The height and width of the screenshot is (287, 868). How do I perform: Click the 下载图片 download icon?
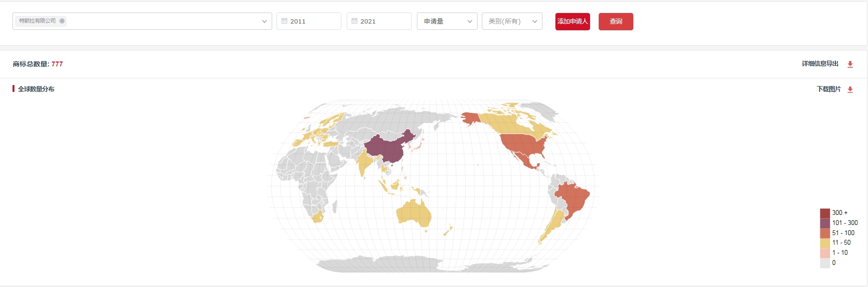850,89
